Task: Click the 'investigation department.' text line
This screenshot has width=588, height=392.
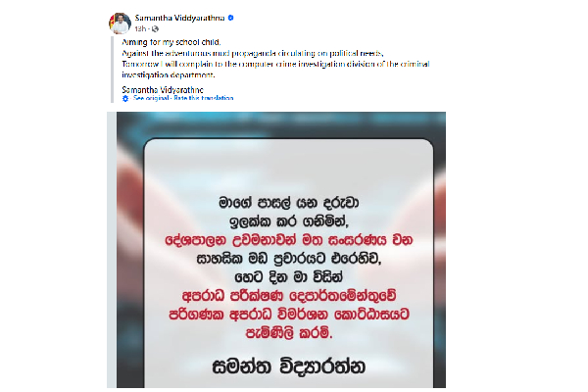Action: click(169, 75)
